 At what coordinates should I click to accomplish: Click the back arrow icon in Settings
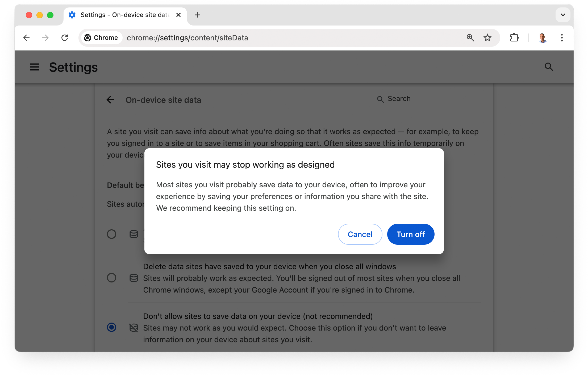(x=111, y=99)
